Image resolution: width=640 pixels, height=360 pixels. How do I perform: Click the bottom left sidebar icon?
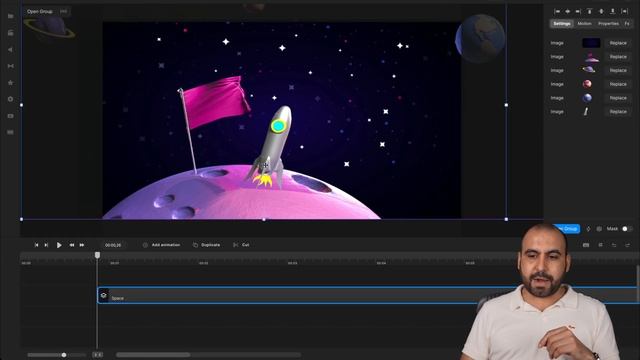(11, 132)
